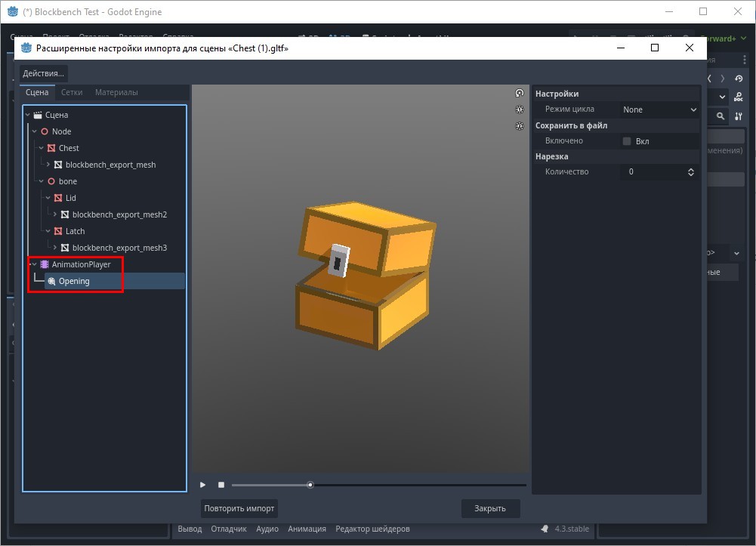Collapse the Lid tree branch
The width and height of the screenshot is (756, 546).
[48, 198]
